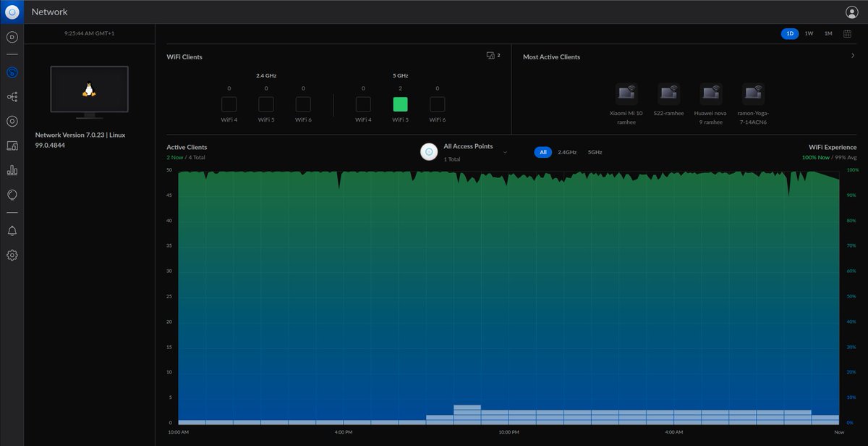Click the '100% Now / 99% Avg' value
868x446 pixels.
(830, 157)
